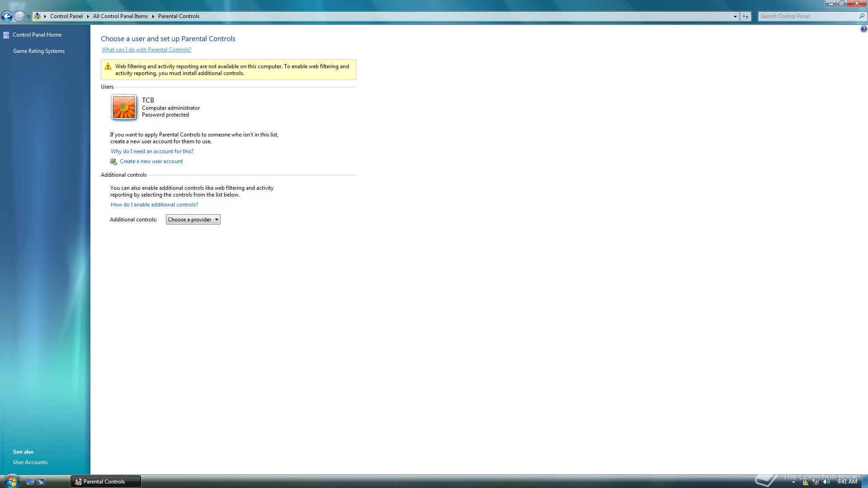868x488 pixels.
Task: Select the TCB user name
Action: 148,100
